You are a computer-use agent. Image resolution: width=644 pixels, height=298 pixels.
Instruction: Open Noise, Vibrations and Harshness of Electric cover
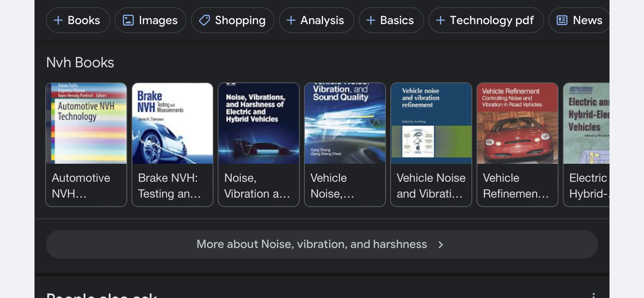(259, 123)
